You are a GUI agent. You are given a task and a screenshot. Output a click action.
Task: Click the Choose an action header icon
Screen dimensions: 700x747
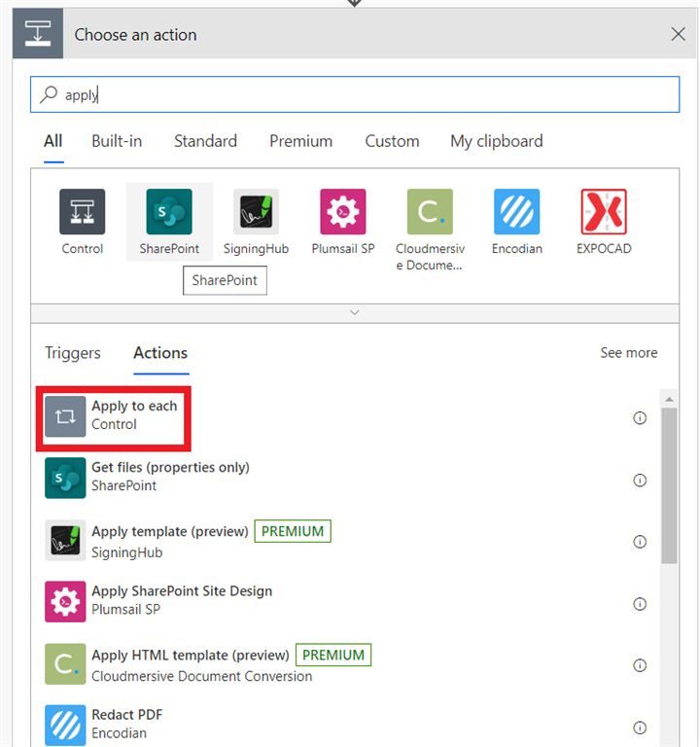point(38,33)
